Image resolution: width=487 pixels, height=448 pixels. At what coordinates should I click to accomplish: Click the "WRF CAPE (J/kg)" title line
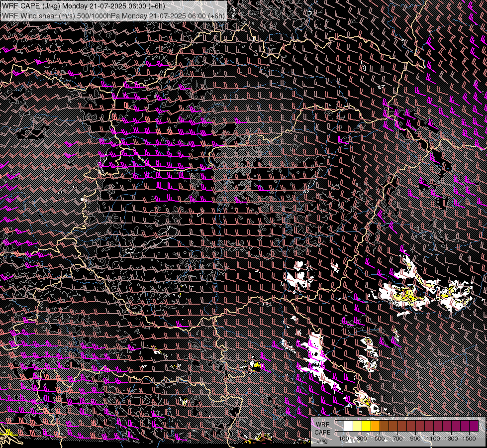(x=84, y=6)
